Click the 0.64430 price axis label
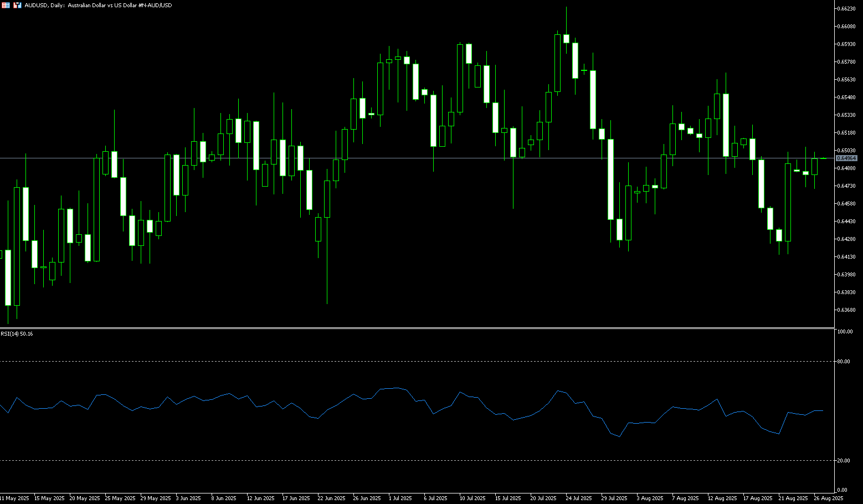This screenshot has width=863, height=504. pos(847,222)
